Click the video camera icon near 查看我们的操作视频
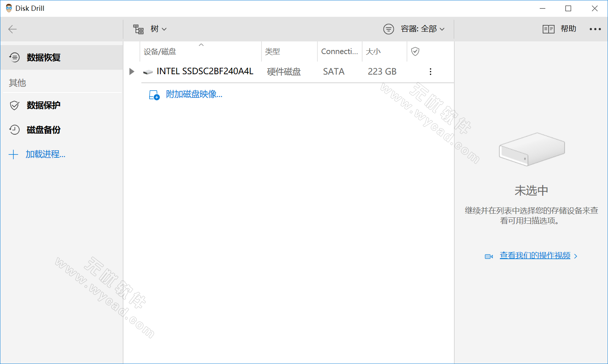608x364 pixels. [489, 256]
